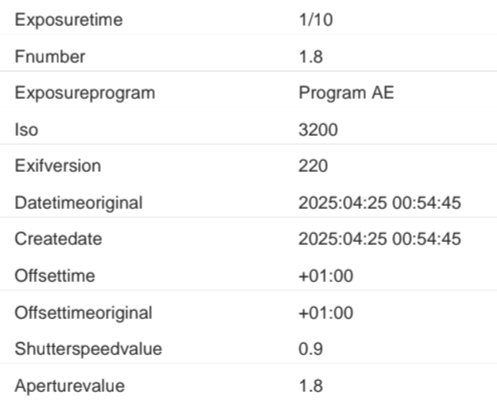Screen dimensions: 497x406
Task: Select the Iso label
Action: pos(26,129)
